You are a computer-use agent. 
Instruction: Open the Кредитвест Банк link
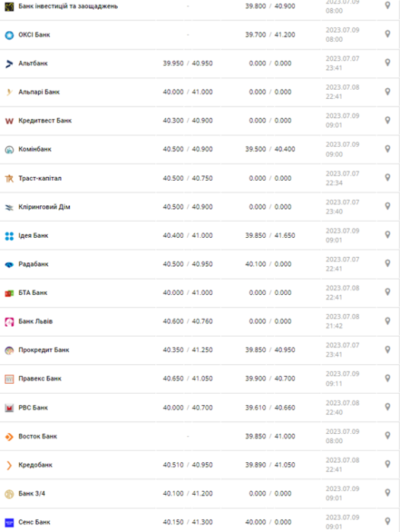pyautogui.click(x=45, y=120)
